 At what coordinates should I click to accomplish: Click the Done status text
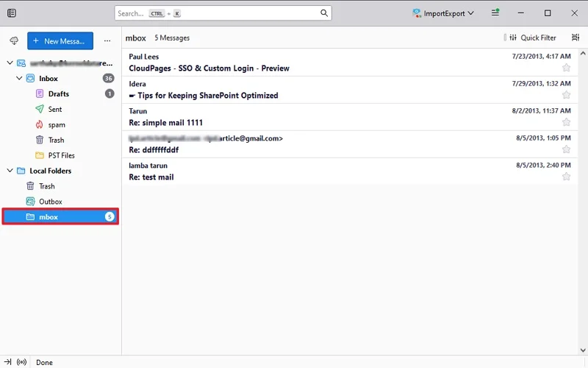click(44, 362)
